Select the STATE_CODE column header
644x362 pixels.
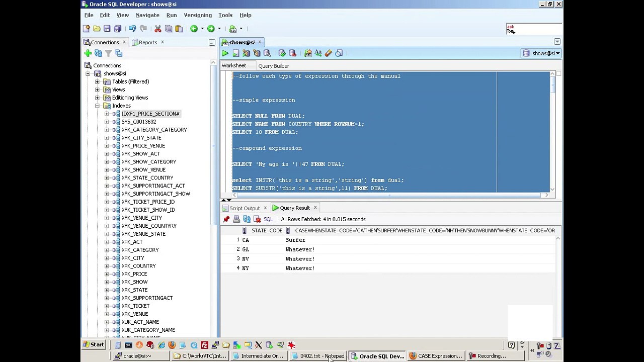pos(263,230)
